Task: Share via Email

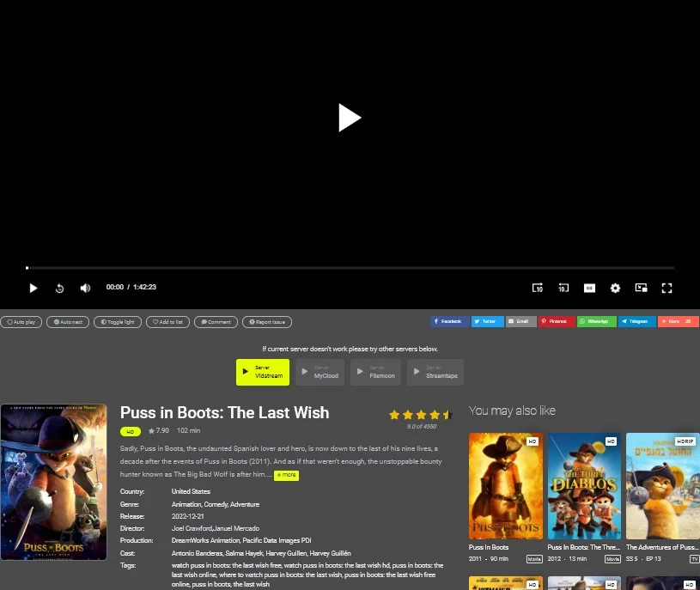Action: (x=521, y=321)
